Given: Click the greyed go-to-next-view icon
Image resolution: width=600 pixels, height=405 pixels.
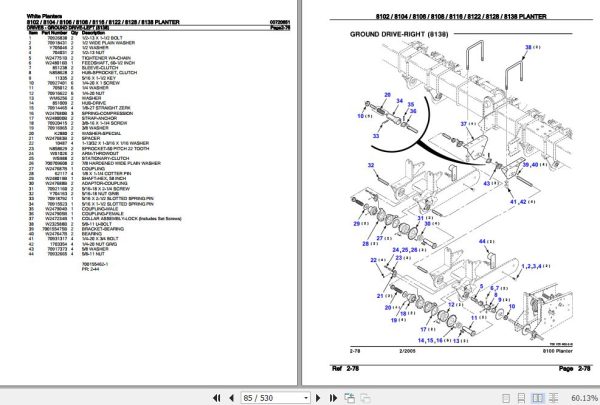Looking at the screenshot, I should (x=365, y=398).
